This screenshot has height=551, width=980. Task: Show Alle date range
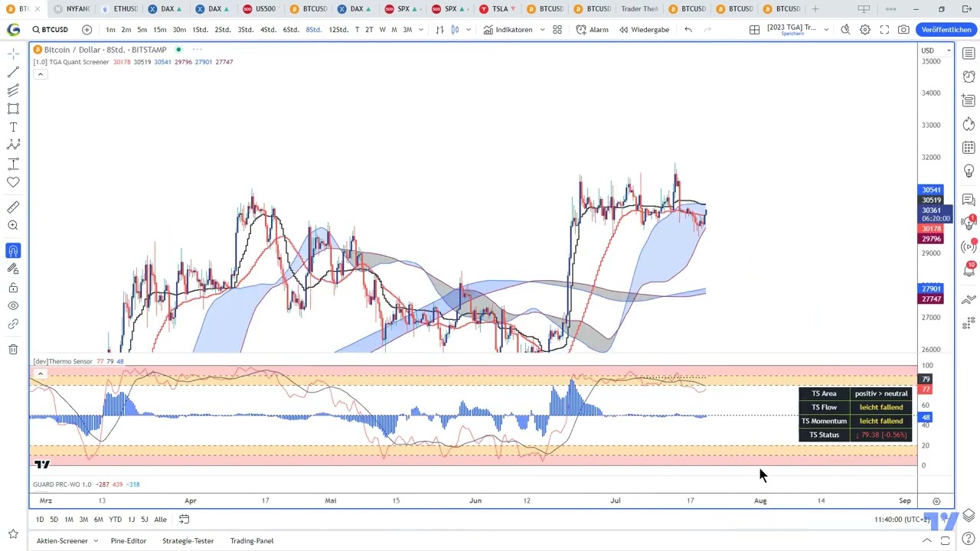pyautogui.click(x=160, y=520)
